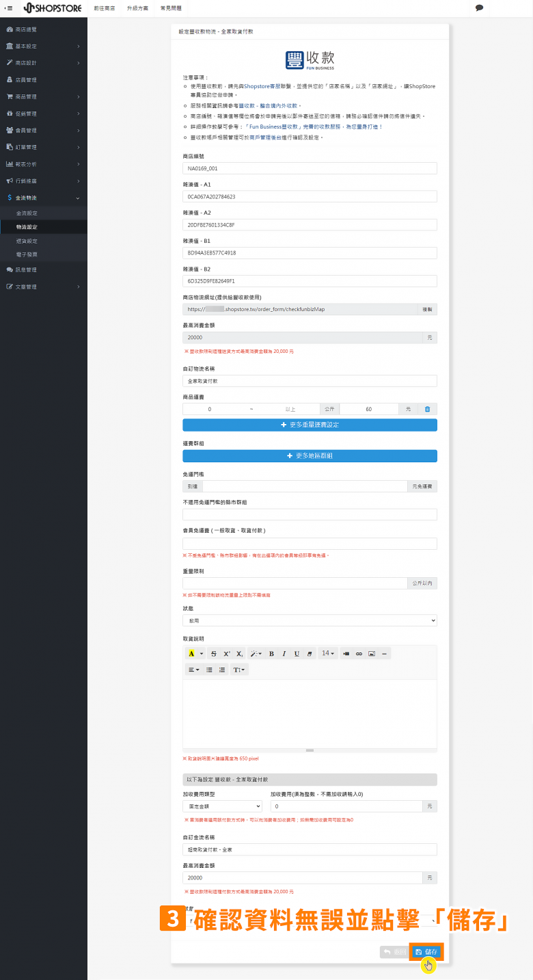Toggle the sidebar with the hamburger icon

point(9,8)
